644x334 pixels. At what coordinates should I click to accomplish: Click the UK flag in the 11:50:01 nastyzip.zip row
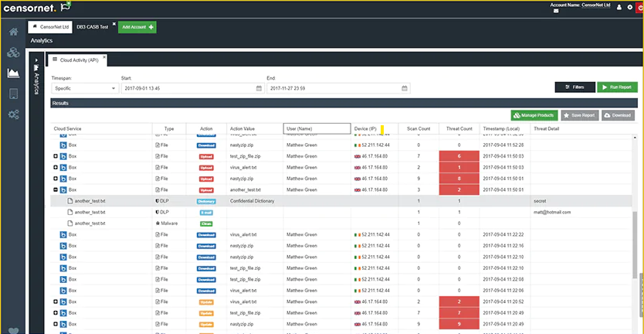357,179
